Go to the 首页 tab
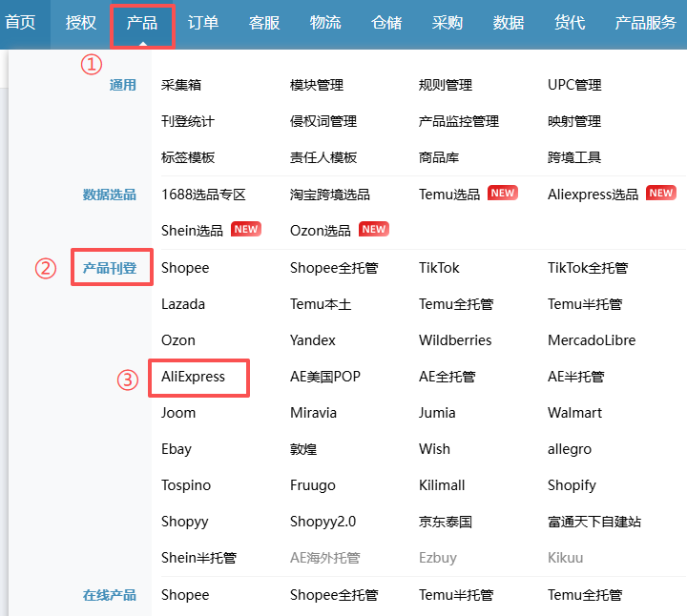The image size is (687, 616). pyautogui.click(x=20, y=23)
